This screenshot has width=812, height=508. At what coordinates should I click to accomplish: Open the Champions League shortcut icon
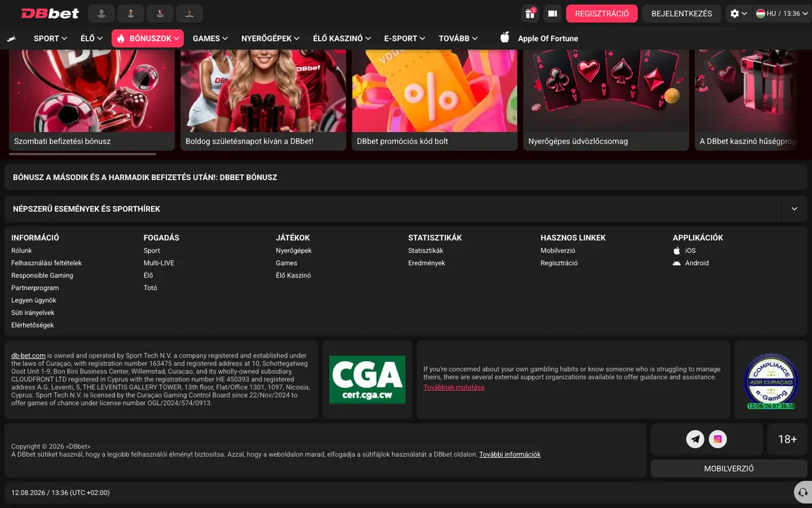coord(101,13)
